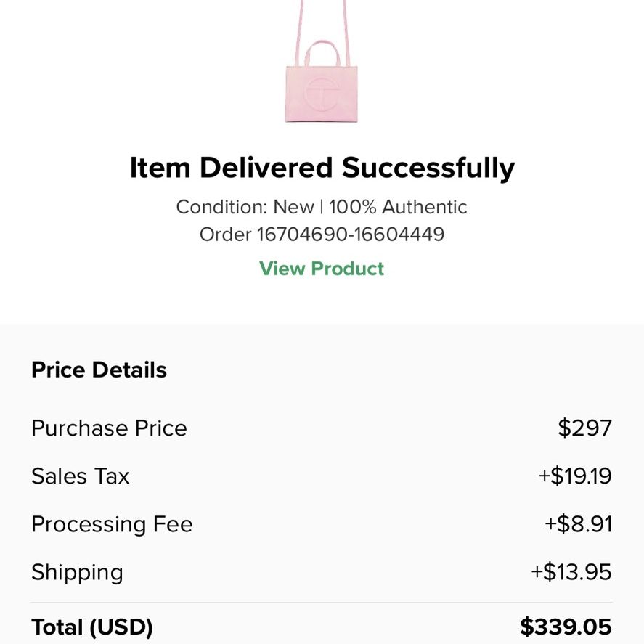Select the Processing Fee row
The image size is (644, 644).
(x=112, y=524)
